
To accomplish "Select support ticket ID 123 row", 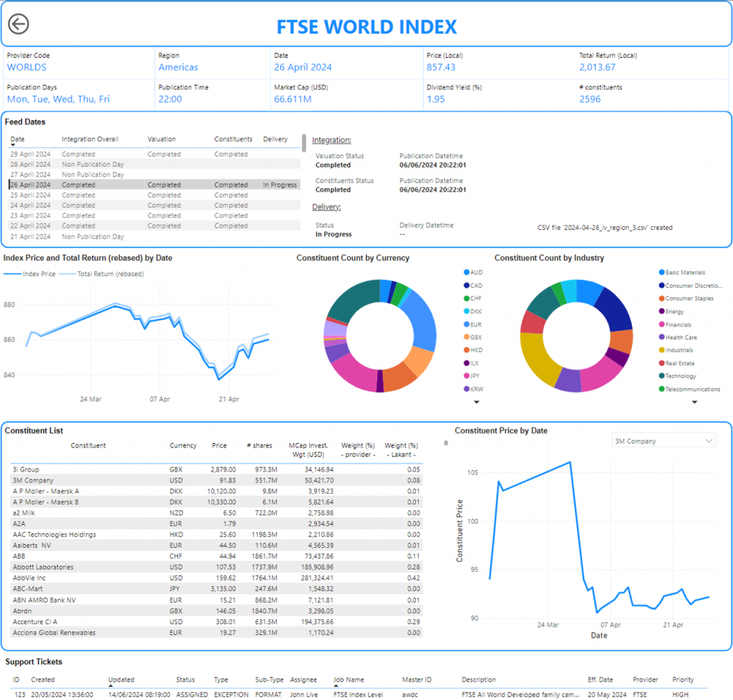I will pos(143,694).
